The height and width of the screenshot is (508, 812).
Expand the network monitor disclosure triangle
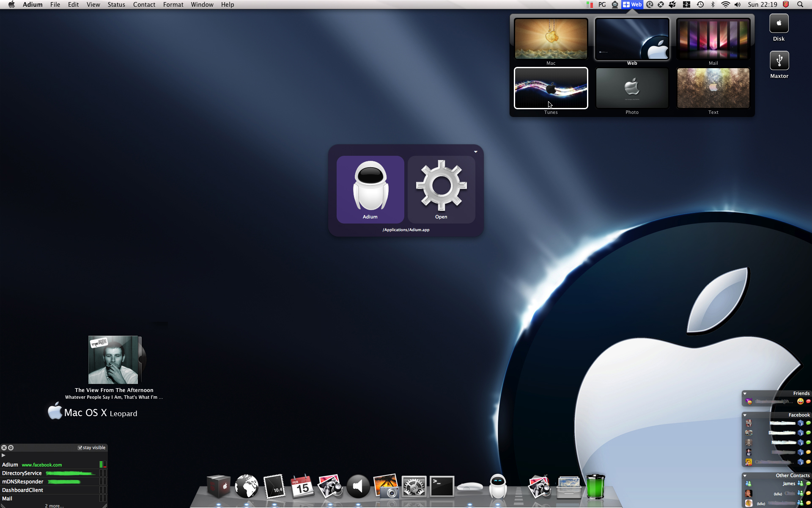coord(3,456)
